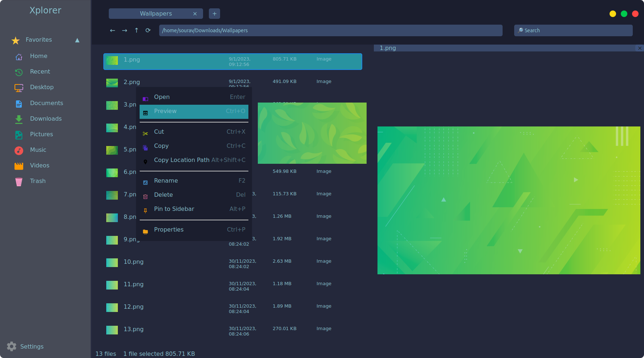
Task: Close the Wallpapers tab
Action: (195, 13)
